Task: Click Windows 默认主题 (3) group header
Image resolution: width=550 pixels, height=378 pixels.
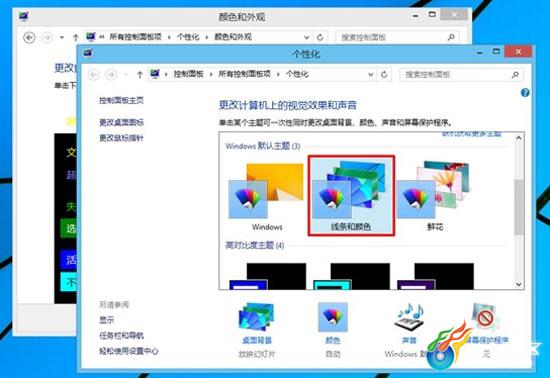Action: tap(263, 146)
